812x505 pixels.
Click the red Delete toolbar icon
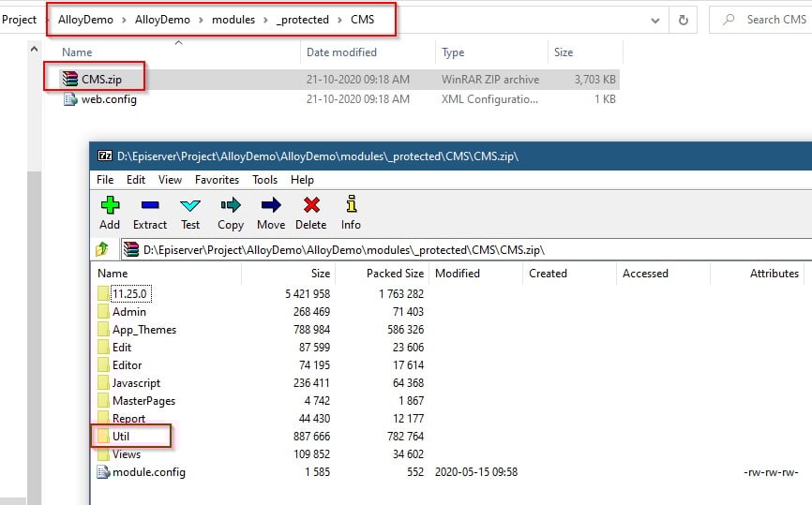pyautogui.click(x=310, y=212)
